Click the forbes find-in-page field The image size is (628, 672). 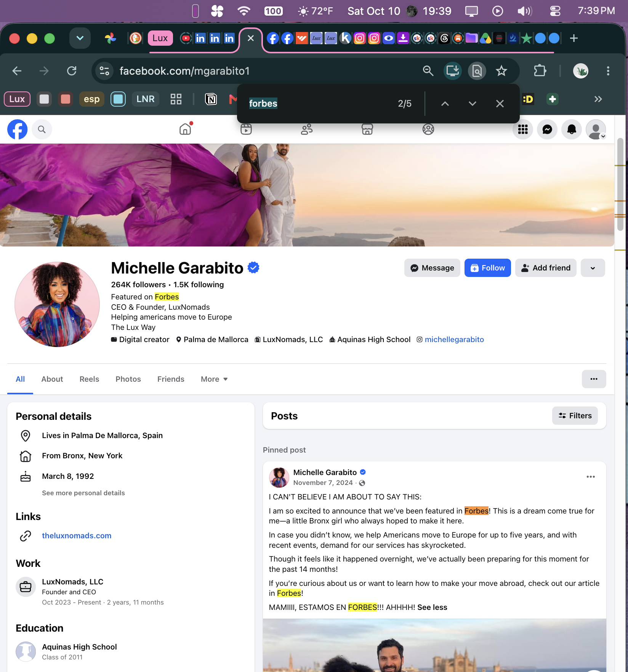pos(320,104)
